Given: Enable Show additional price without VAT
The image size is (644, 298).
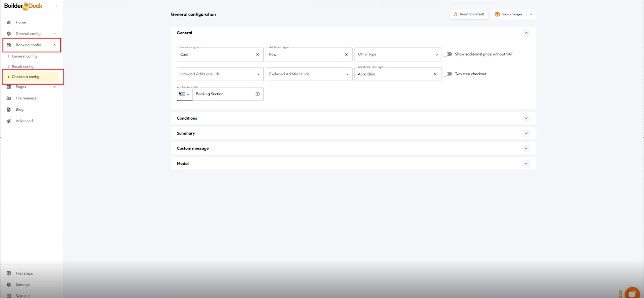Looking at the screenshot, I should tap(448, 54).
